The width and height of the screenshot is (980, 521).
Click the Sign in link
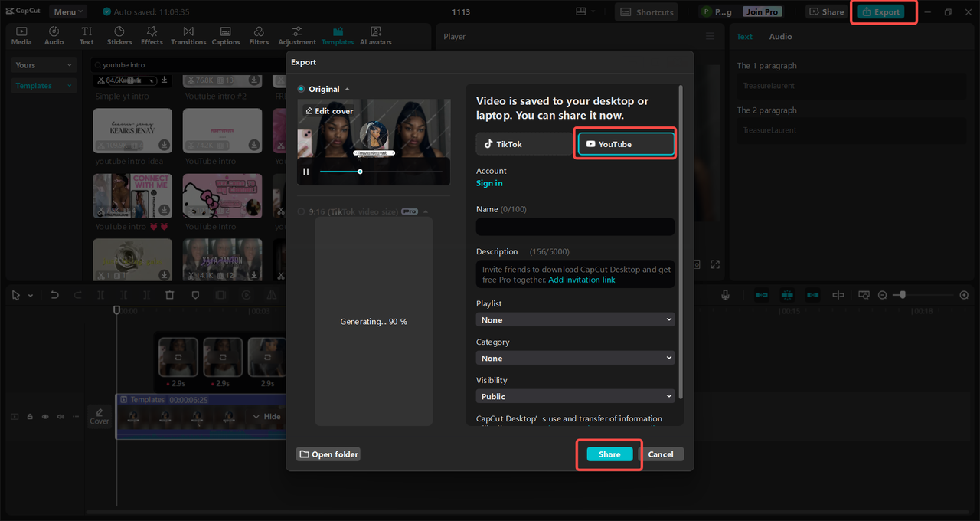point(489,183)
